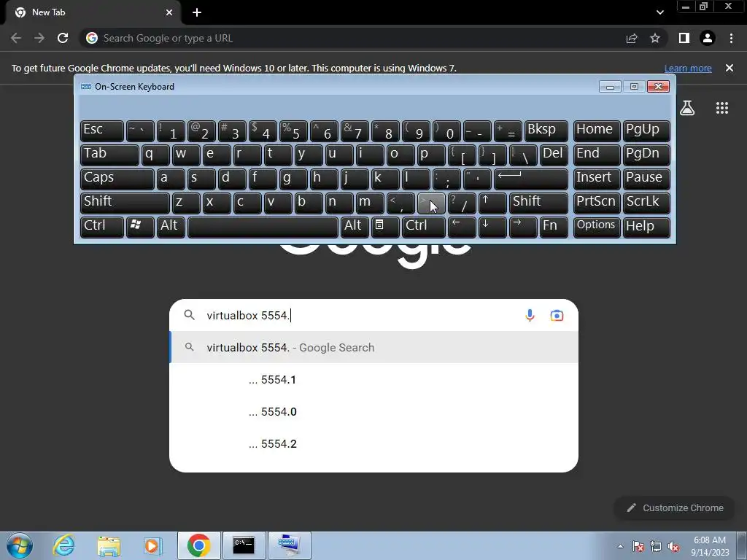
Task: Click the context menu key on keyboard
Action: click(385, 227)
